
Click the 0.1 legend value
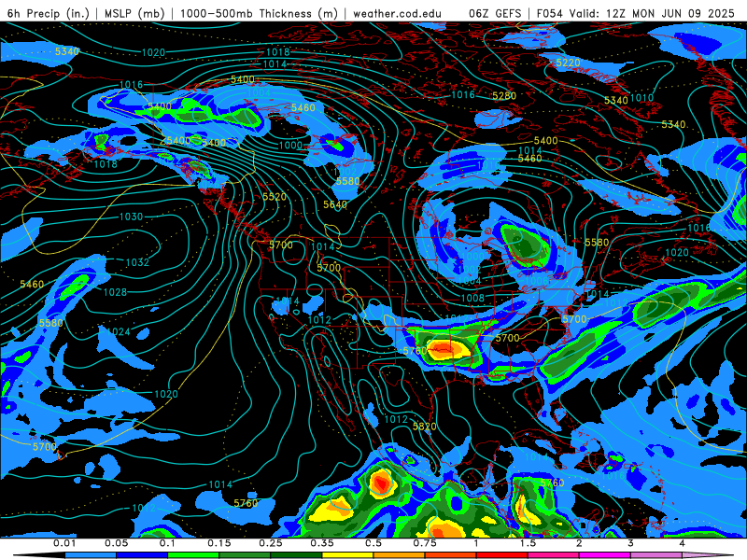(167, 543)
